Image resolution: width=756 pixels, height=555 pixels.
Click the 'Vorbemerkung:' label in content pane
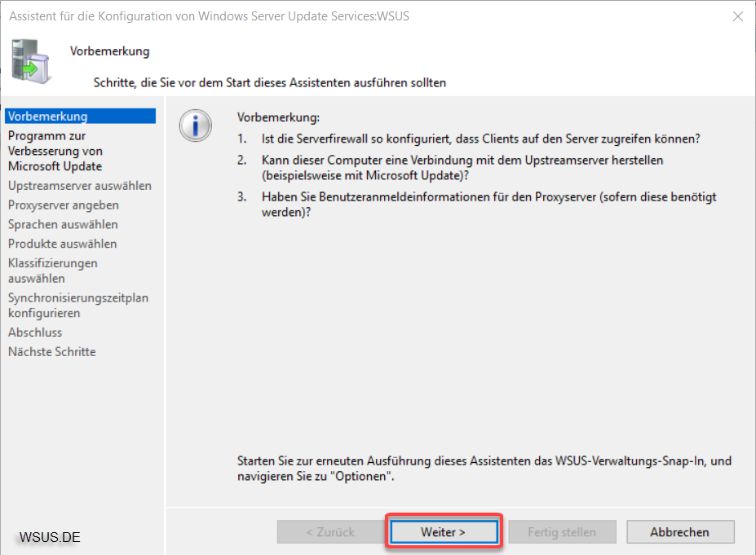tap(278, 117)
